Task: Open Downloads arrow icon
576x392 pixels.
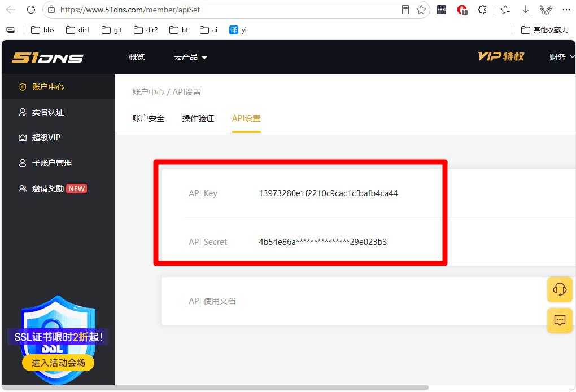Action: click(526, 10)
